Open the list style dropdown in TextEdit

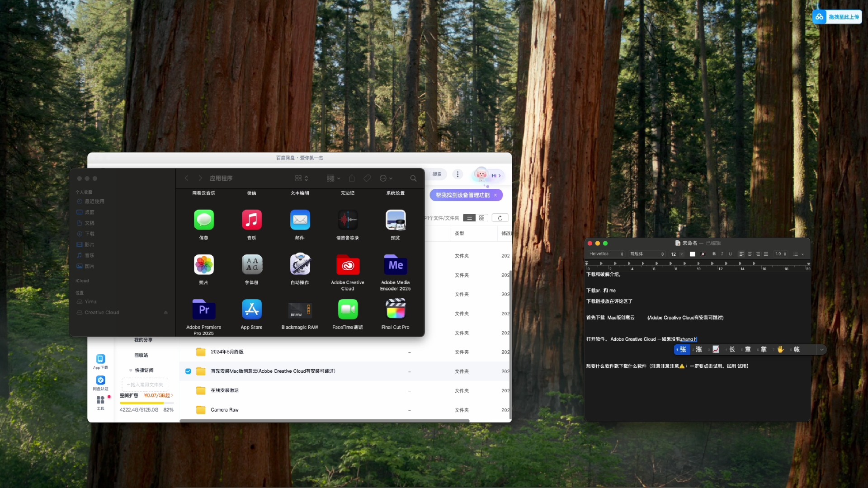[799, 254]
